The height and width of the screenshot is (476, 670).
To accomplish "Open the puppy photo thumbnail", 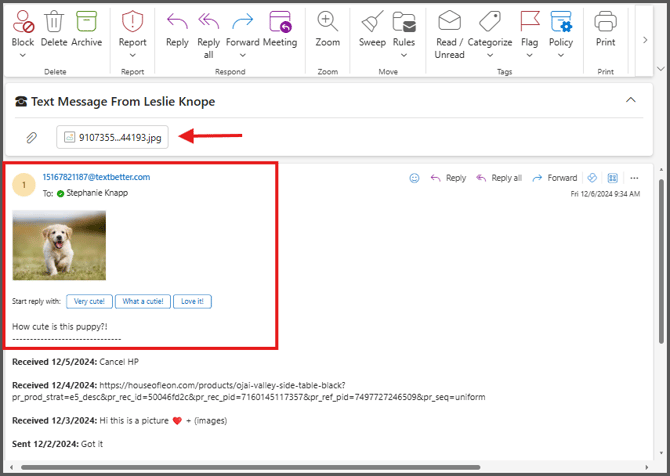I will (59, 248).
